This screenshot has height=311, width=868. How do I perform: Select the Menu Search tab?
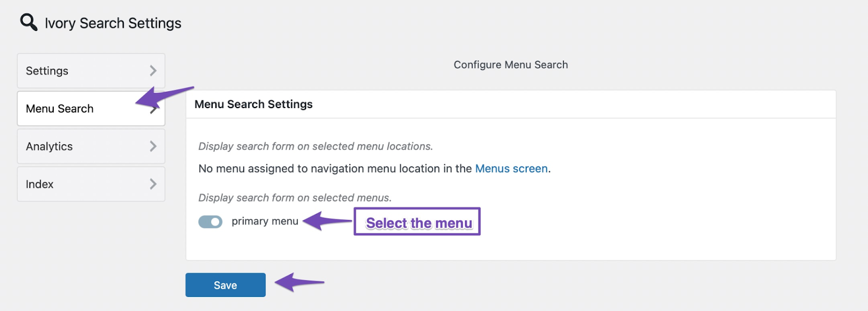pos(60,109)
